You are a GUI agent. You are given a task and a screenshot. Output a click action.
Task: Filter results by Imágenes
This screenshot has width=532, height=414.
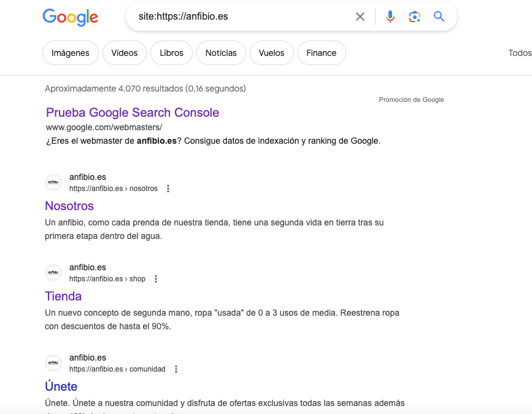point(70,53)
